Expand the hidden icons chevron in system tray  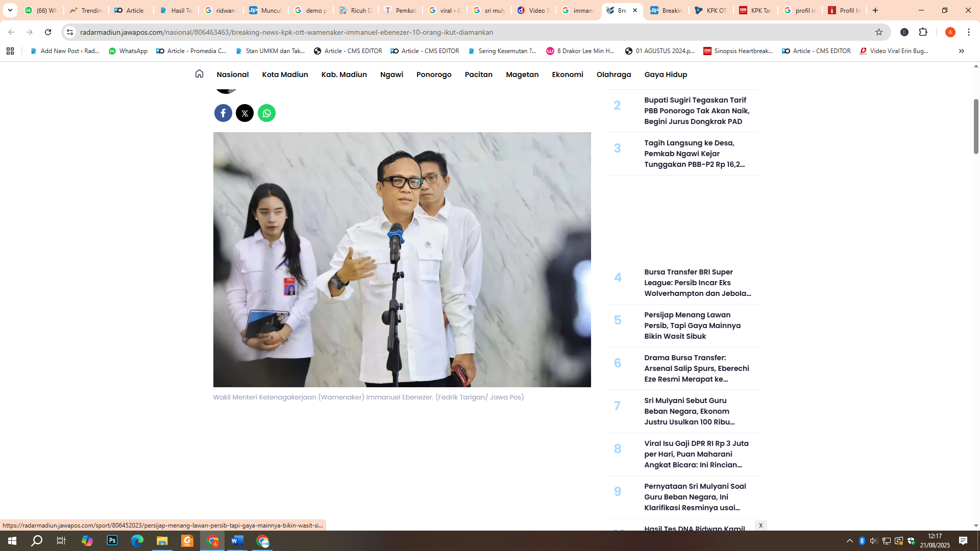click(849, 541)
